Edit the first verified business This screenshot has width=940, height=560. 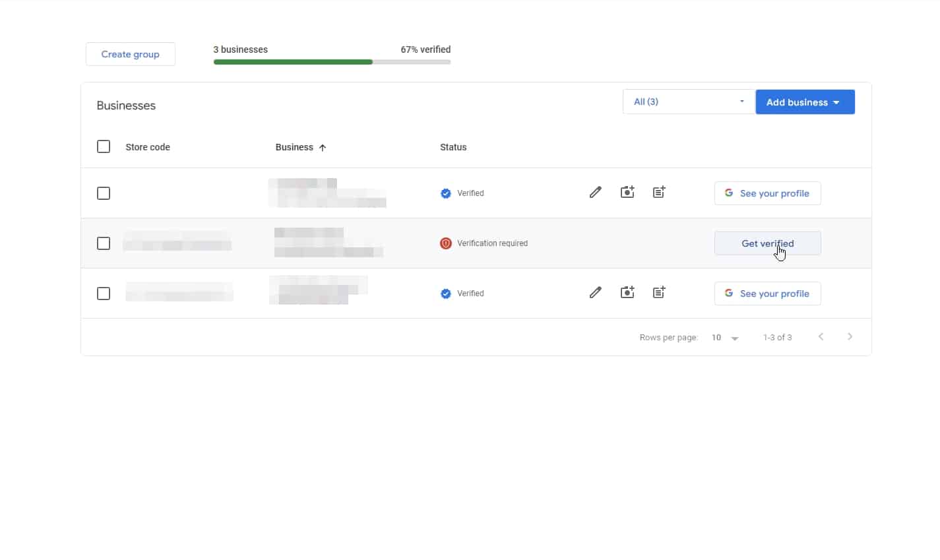coord(595,192)
